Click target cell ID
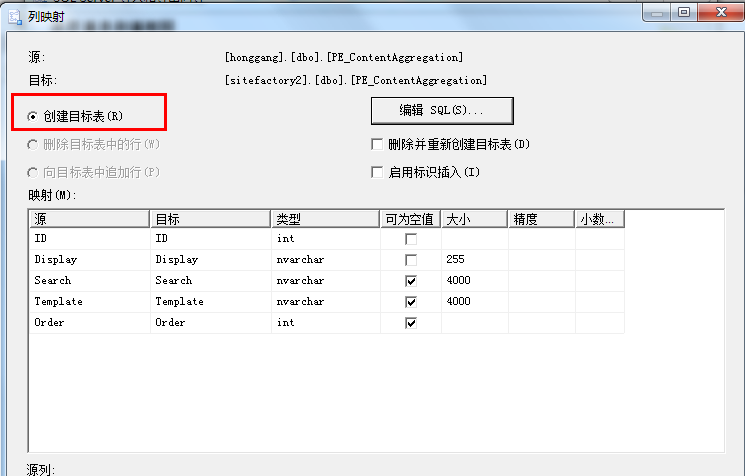This screenshot has width=745, height=476. click(x=210, y=239)
